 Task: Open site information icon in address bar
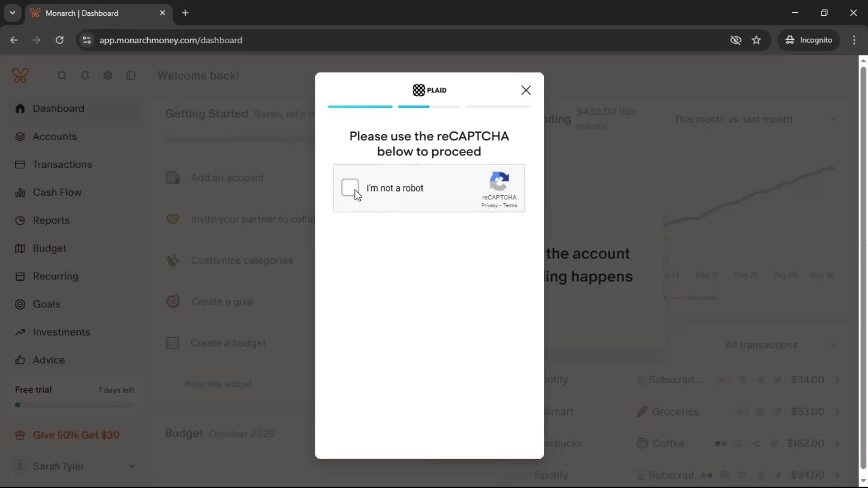pos(87,40)
